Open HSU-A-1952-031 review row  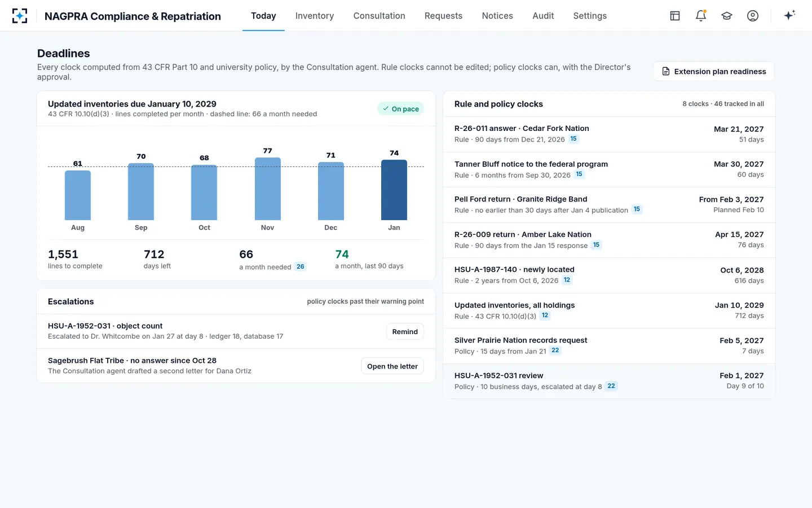click(609, 381)
